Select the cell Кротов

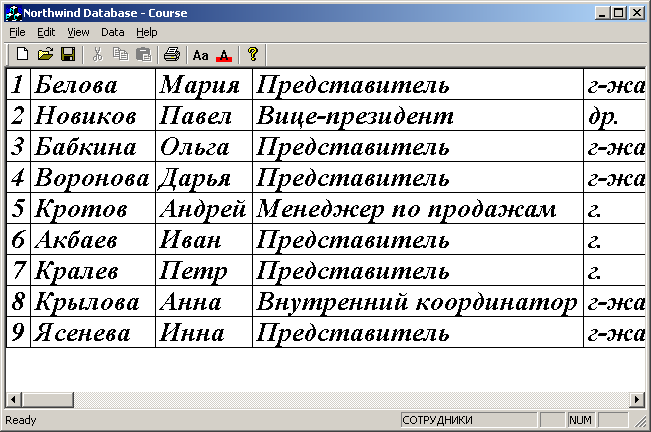pyautogui.click(x=93, y=208)
